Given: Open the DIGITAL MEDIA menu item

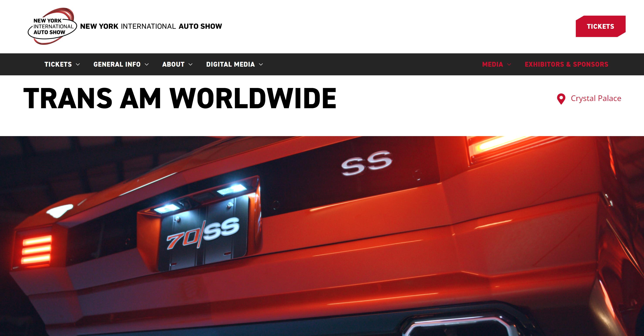Looking at the screenshot, I should click(230, 64).
